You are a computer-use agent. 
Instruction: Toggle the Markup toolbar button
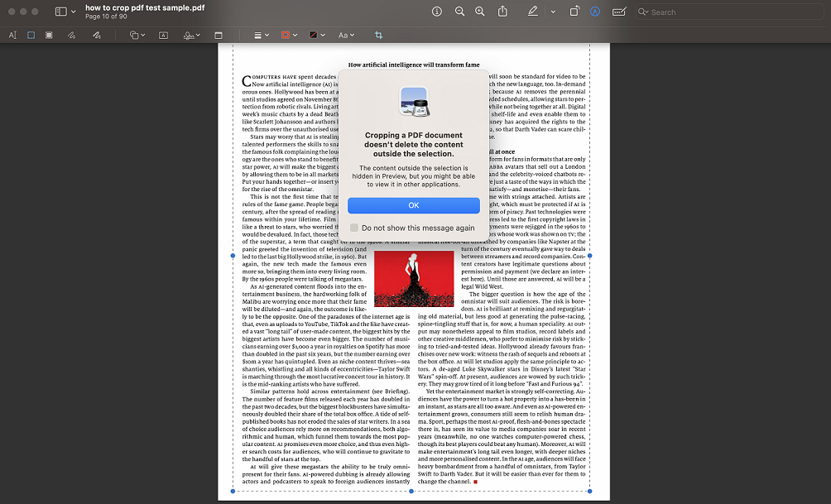595,12
